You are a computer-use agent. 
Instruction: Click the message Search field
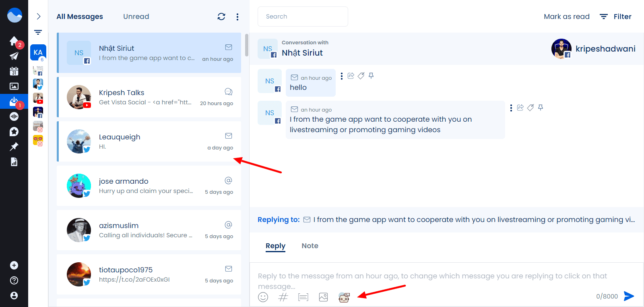[x=303, y=17]
